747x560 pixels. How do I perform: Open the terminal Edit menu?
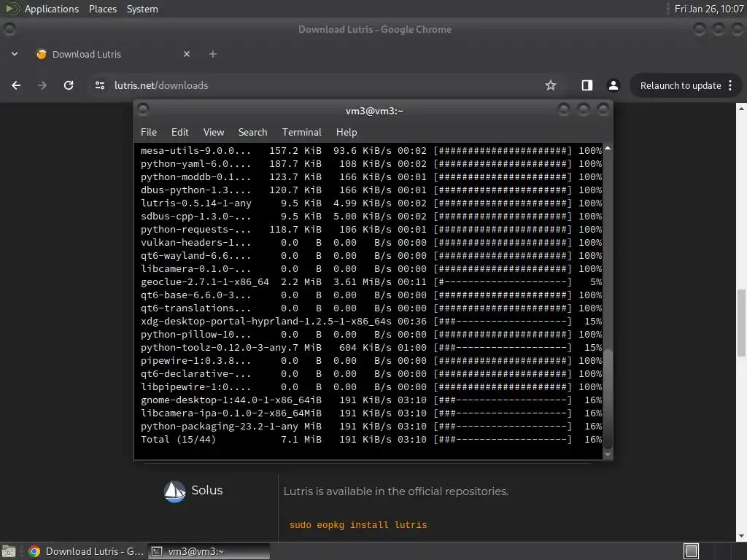[x=180, y=133]
